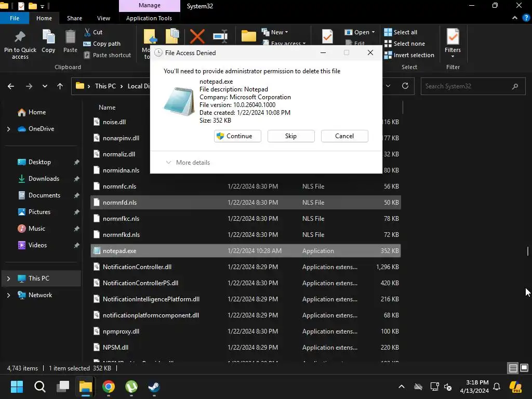Image resolution: width=532 pixels, height=399 pixels.
Task: Open Documents in navigation pane
Action: pyautogui.click(x=39, y=195)
